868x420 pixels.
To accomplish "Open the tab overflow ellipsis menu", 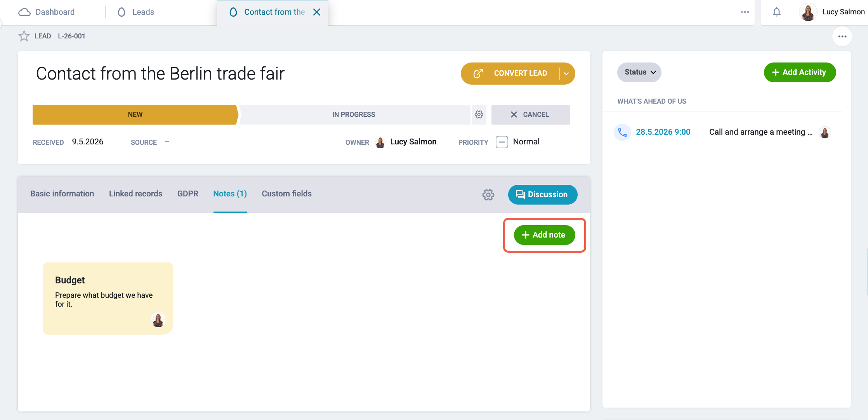I will pyautogui.click(x=745, y=12).
